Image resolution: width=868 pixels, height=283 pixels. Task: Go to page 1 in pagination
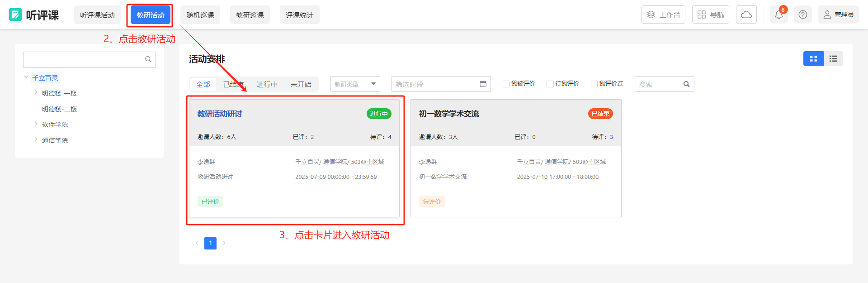(210, 243)
